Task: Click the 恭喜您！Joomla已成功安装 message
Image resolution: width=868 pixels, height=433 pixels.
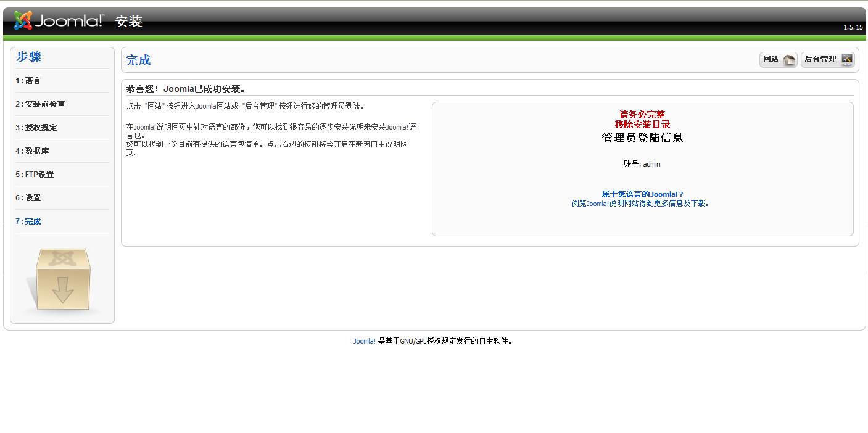Action: 186,89
